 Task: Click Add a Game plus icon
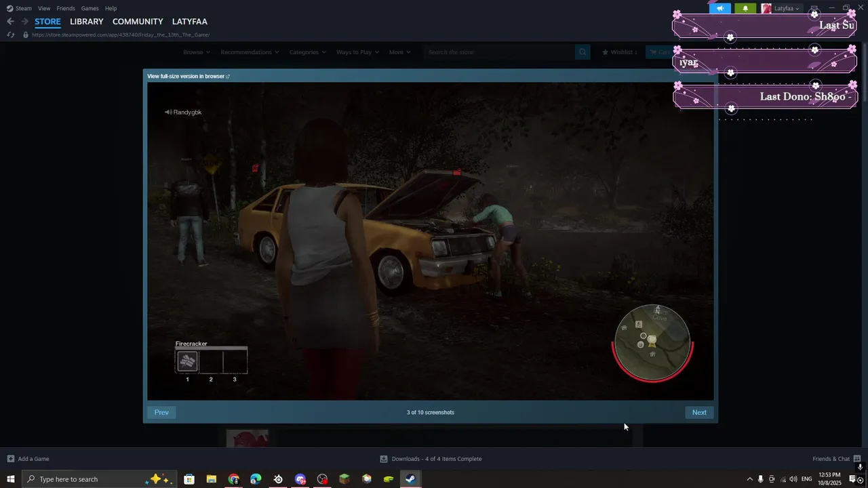(10, 459)
